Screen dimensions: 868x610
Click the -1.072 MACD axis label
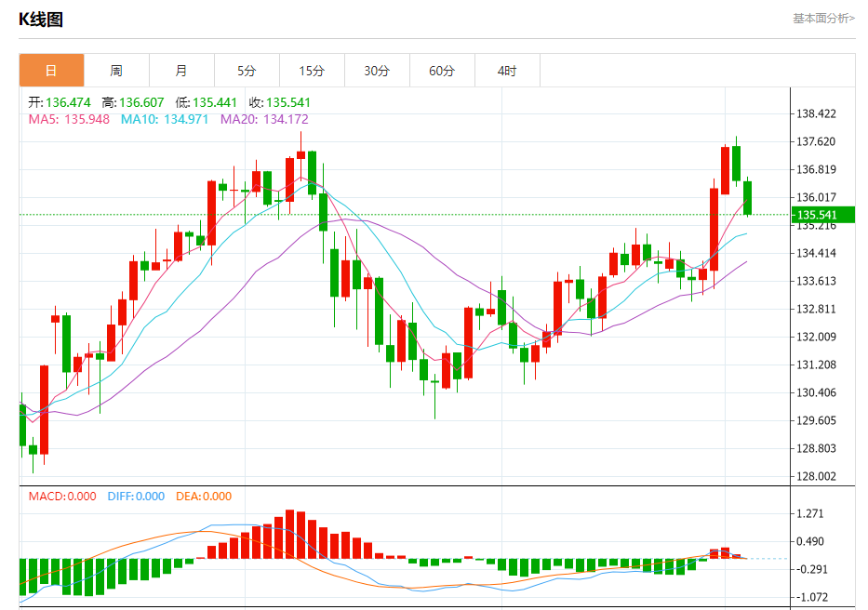(x=810, y=597)
